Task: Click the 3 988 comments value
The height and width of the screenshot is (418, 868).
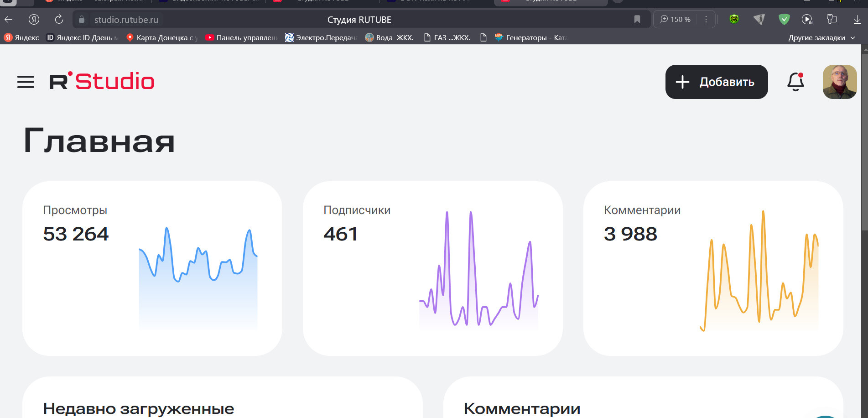Action: [x=630, y=234]
